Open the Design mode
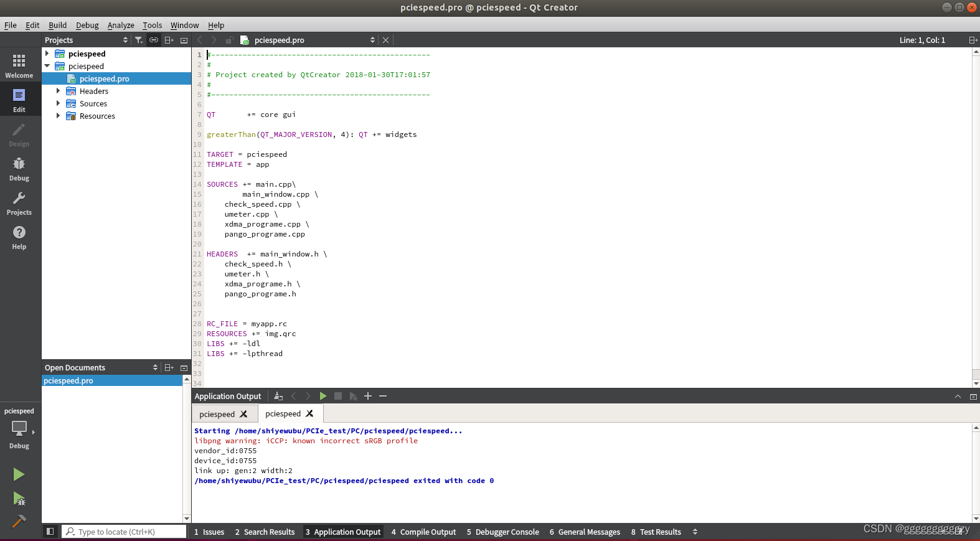 tap(19, 134)
